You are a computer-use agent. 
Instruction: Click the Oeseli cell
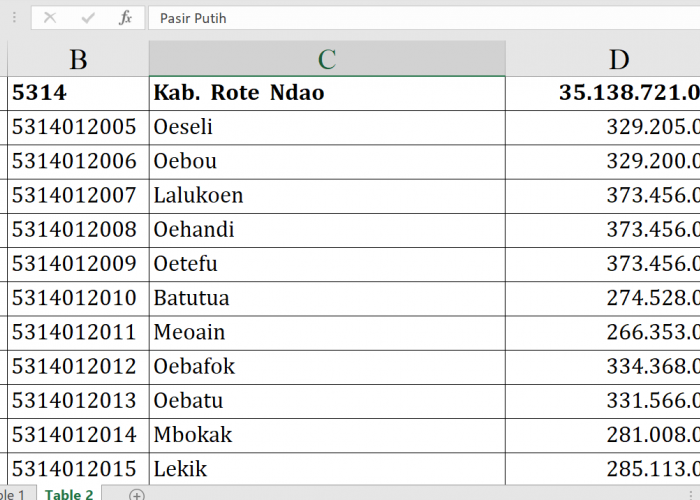pos(327,127)
